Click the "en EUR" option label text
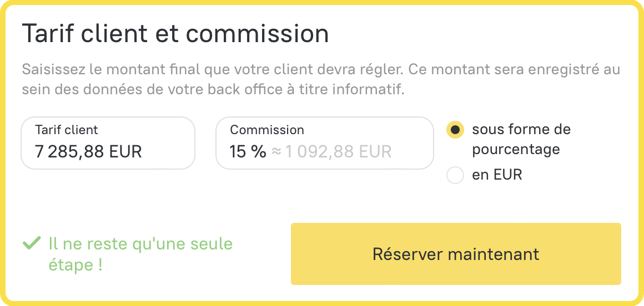644x306 pixels. (497, 175)
